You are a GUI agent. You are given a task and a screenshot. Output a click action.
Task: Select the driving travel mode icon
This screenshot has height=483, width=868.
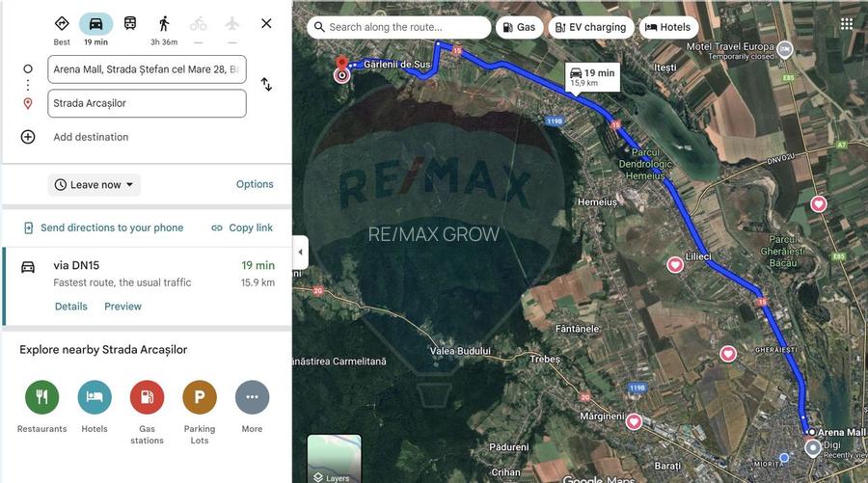tap(95, 24)
